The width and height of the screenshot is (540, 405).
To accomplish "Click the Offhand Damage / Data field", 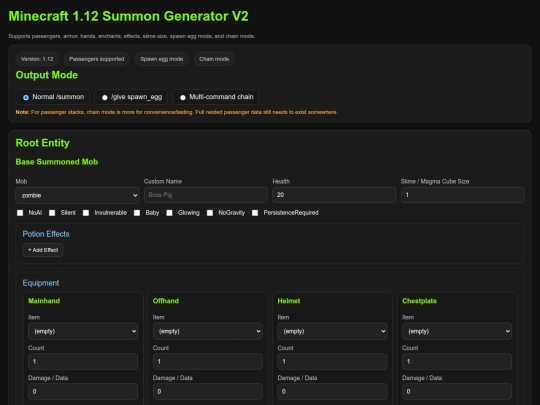I will [x=208, y=392].
